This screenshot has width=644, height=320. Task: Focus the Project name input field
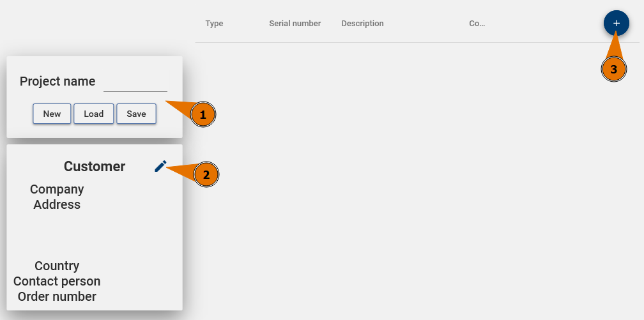[x=135, y=82]
